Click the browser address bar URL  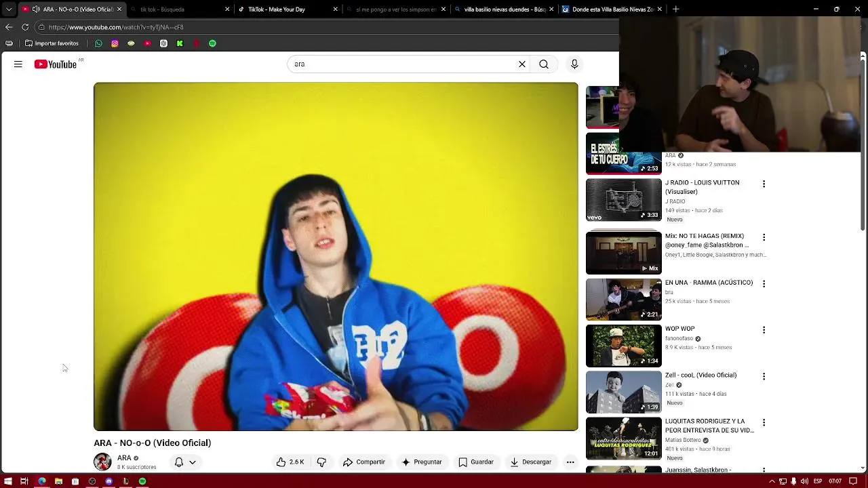pyautogui.click(x=116, y=27)
